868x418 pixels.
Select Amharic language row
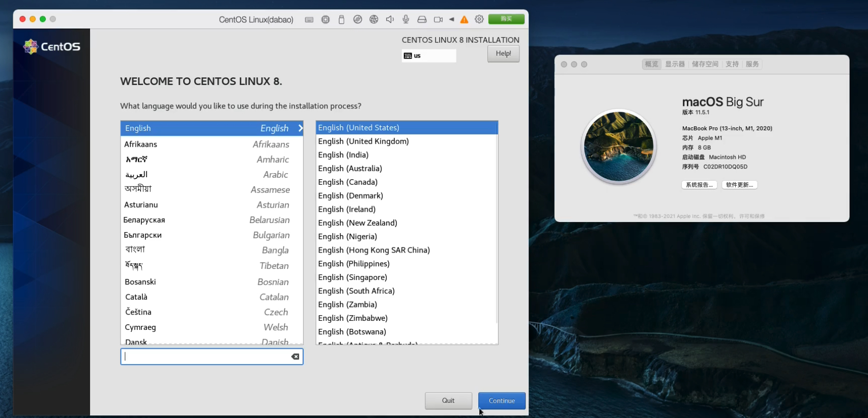coord(212,159)
